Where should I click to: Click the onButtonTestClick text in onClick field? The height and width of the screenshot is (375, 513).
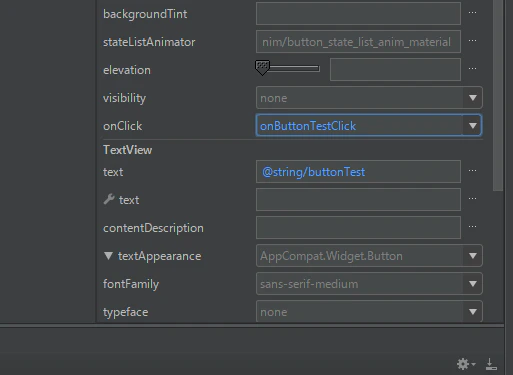(x=308, y=126)
